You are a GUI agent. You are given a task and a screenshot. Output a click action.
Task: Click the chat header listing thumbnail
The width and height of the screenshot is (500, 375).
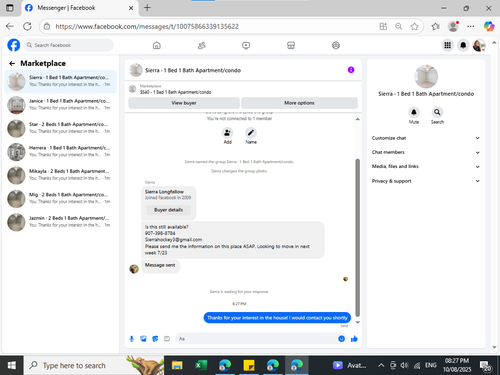(136, 70)
